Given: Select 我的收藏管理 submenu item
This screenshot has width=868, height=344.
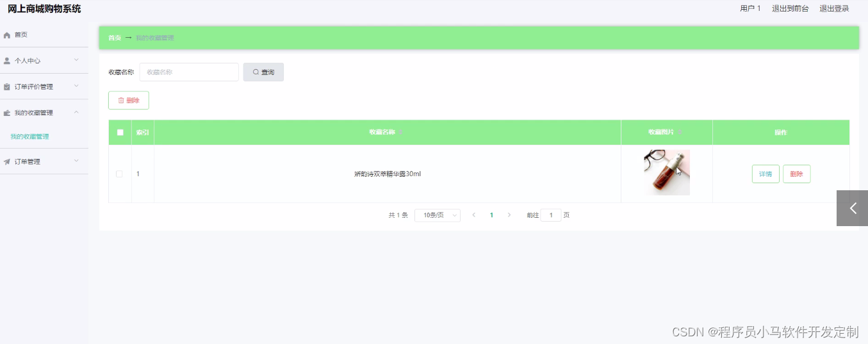Looking at the screenshot, I should click(30, 136).
